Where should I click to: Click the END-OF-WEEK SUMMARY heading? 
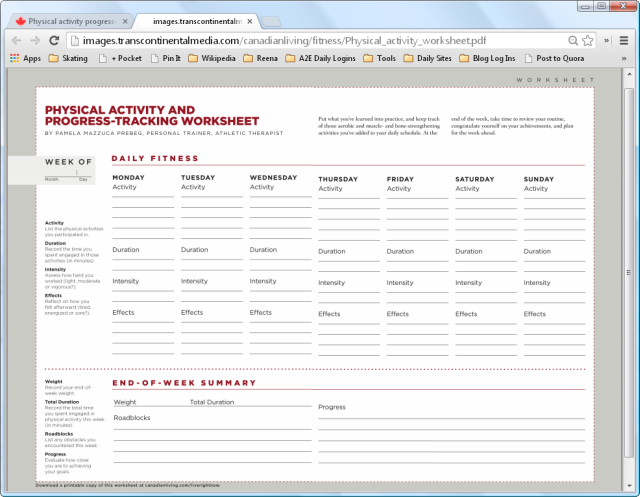tap(184, 383)
